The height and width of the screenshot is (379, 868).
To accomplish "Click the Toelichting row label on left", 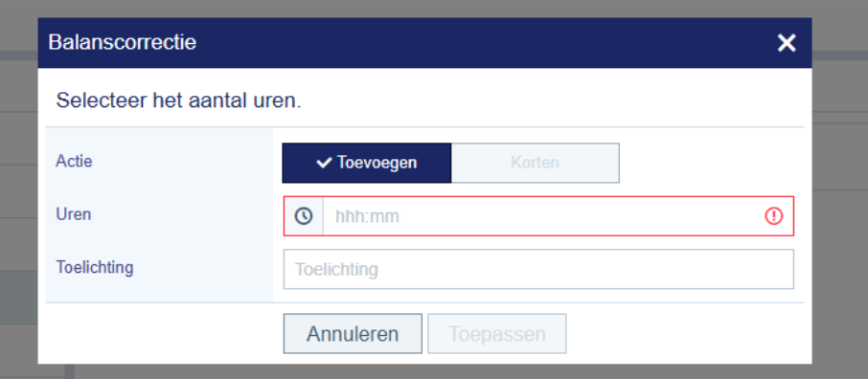I will pyautogui.click(x=95, y=267).
